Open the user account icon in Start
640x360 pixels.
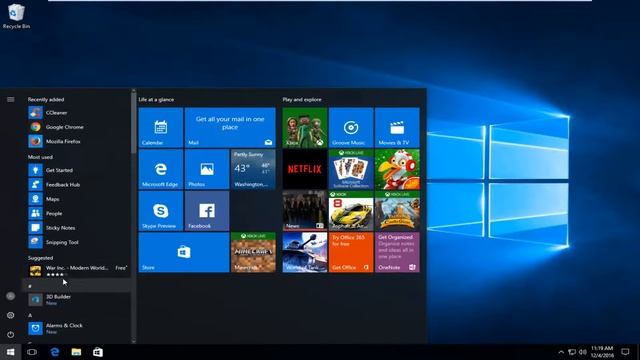pyautogui.click(x=11, y=296)
